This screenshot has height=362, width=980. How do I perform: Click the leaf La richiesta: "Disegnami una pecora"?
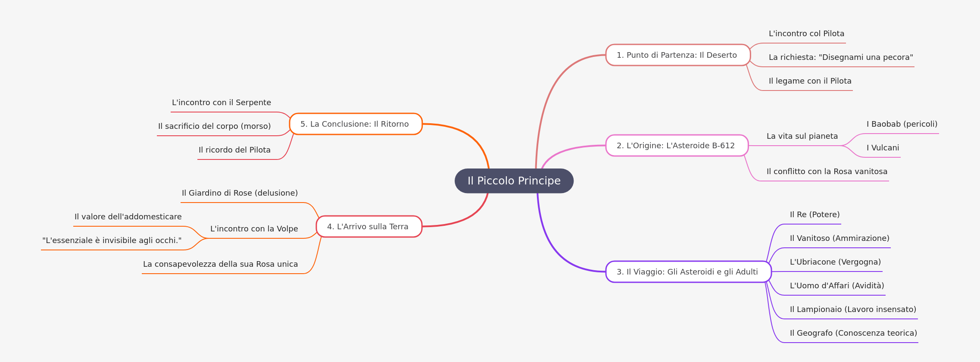(841, 57)
